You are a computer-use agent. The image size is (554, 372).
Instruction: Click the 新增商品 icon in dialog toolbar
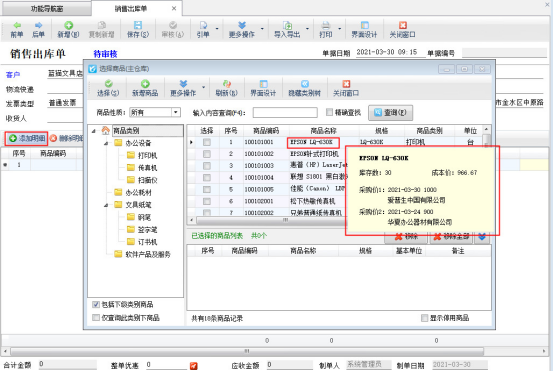tap(145, 84)
